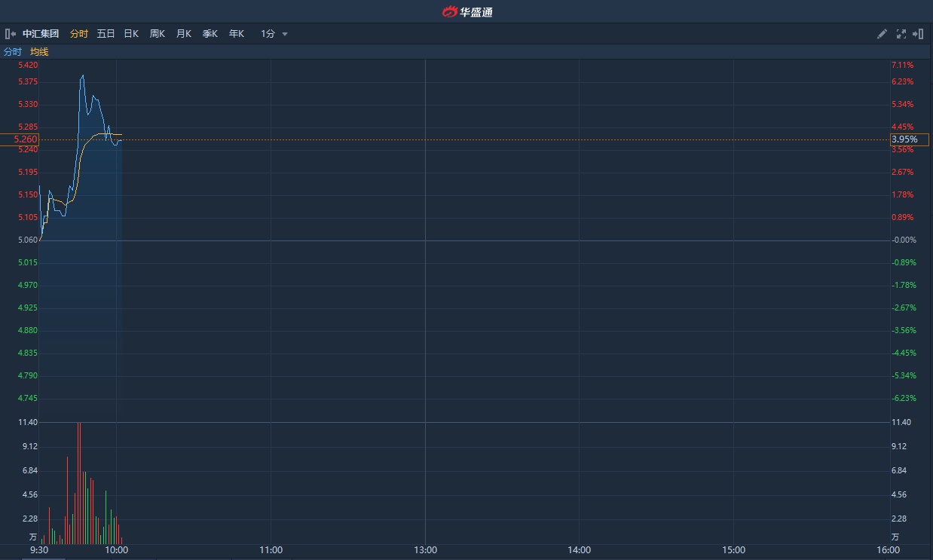Screen dimensions: 933x560
Task: Switch to the 日K chart tab
Action: (131, 34)
